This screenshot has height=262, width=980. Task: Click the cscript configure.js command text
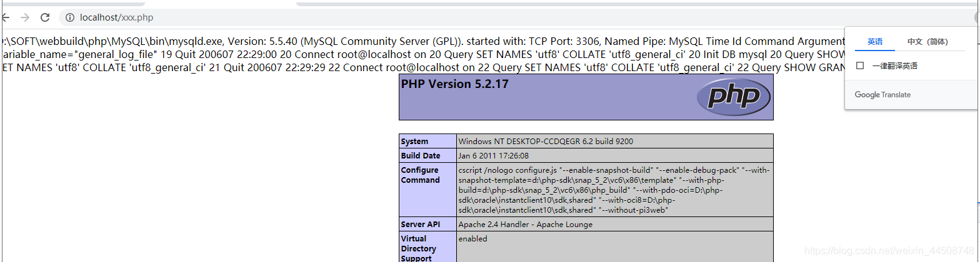(614, 190)
